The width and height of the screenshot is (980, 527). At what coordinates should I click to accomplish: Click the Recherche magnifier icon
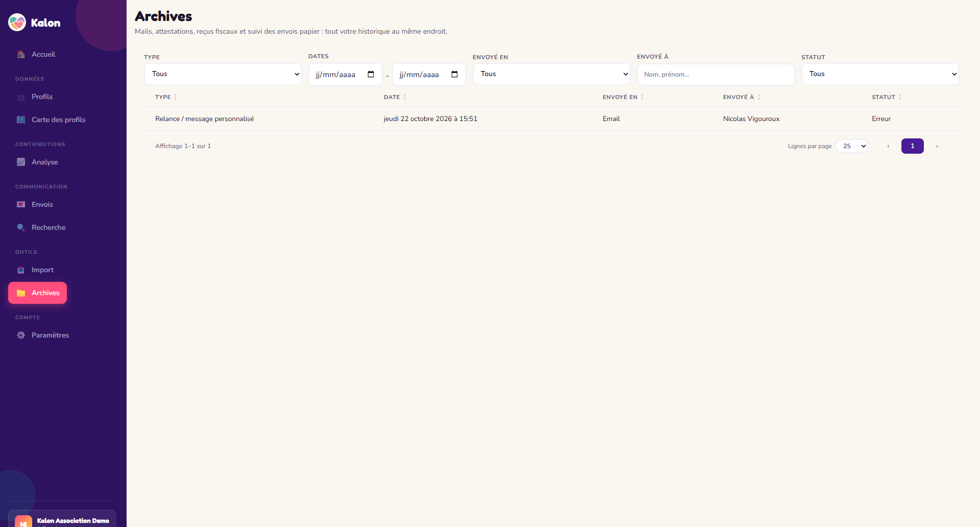click(21, 227)
